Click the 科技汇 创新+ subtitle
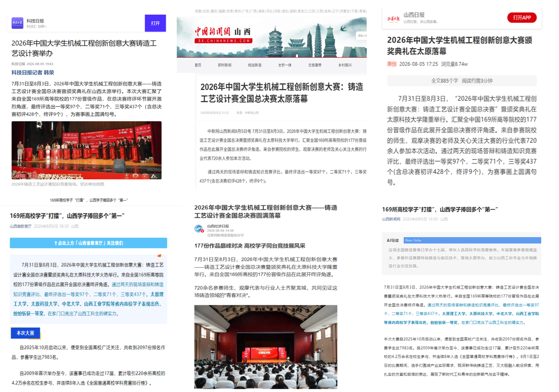559x392 pixels. (x=37, y=26)
